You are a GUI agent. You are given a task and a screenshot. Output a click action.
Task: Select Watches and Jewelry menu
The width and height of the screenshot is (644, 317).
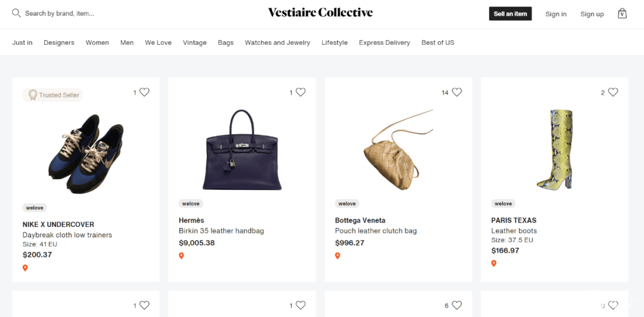pyautogui.click(x=277, y=42)
